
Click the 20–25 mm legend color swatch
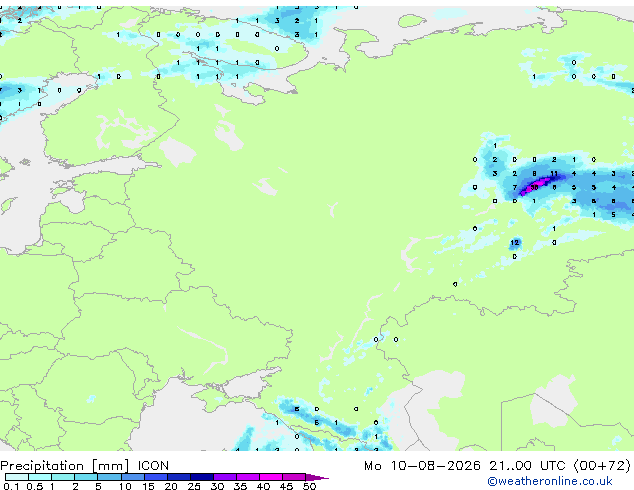click(178, 477)
